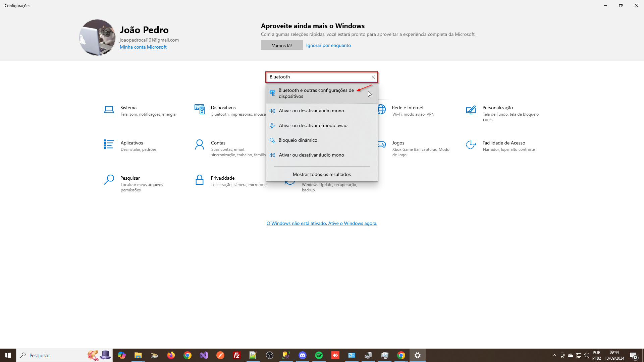Screen dimensions: 644x362
Task: Open the OneDrive cloud tray icon
Action: click(x=571, y=355)
